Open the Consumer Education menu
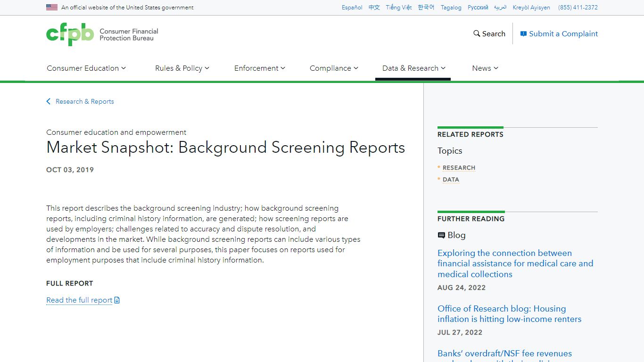644x362 pixels. (x=86, y=68)
